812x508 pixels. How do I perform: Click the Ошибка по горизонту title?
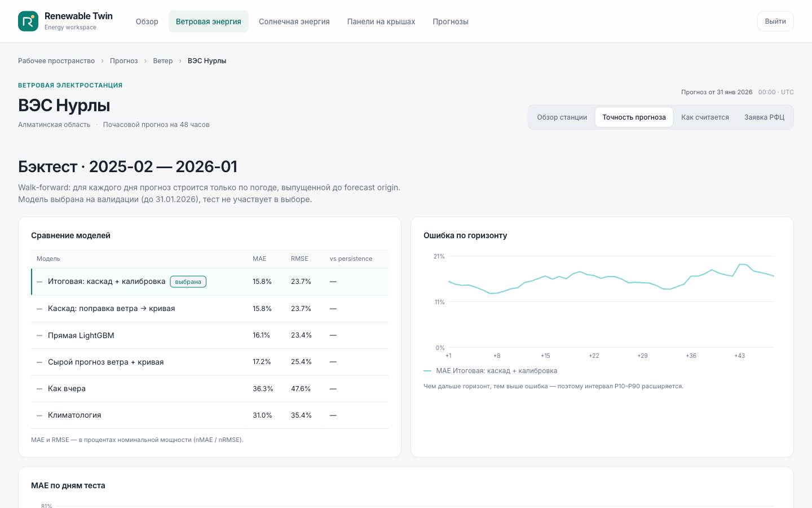465,235
